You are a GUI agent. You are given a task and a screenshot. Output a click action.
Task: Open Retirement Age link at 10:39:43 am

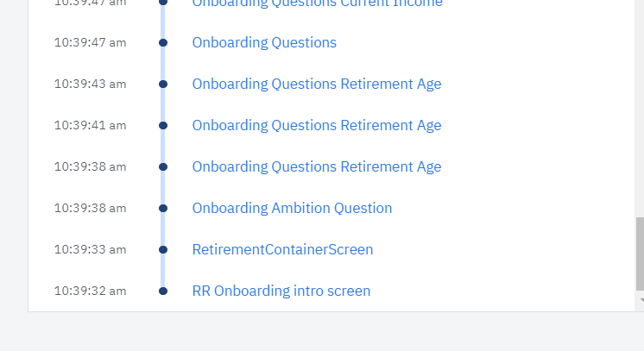[x=316, y=84]
